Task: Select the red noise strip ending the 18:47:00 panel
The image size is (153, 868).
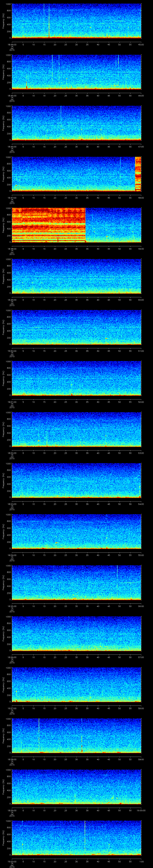Action: click(x=138, y=174)
